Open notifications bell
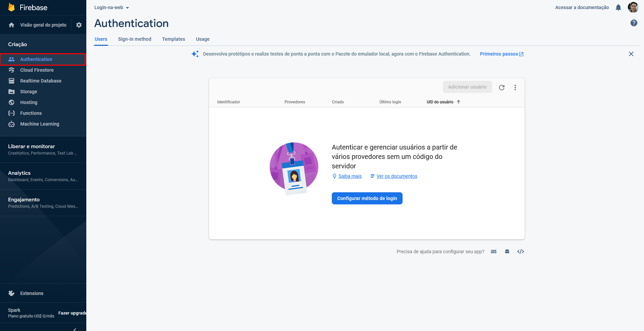644x331 pixels. click(618, 7)
